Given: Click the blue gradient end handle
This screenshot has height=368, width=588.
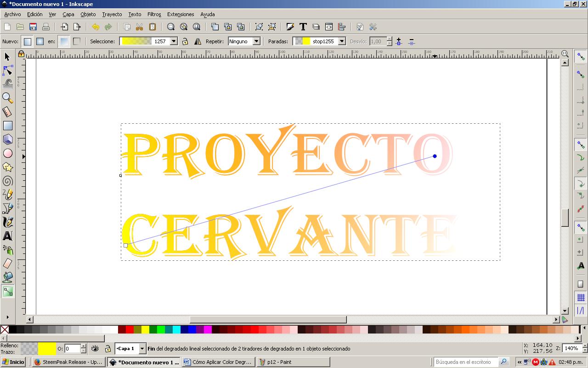Looking at the screenshot, I should (x=435, y=156).
